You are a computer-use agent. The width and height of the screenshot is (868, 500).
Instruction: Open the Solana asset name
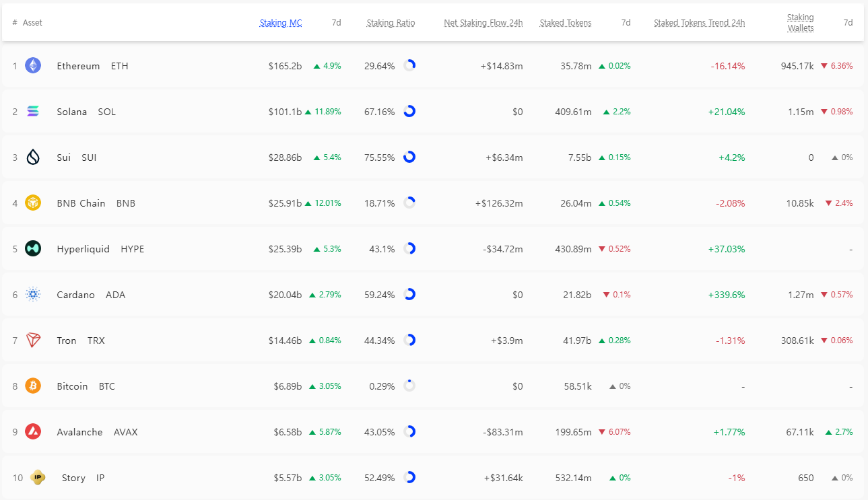tap(72, 112)
